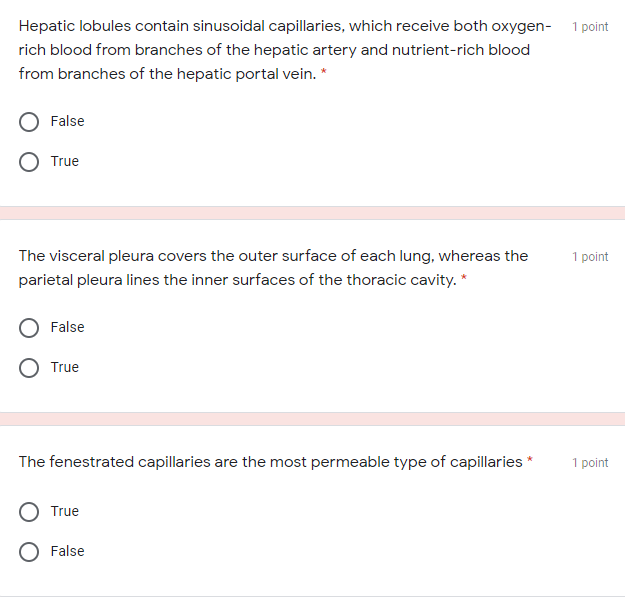The image size is (628, 597).
Task: Choose False radio for visceral pleura question
Action: click(30, 328)
